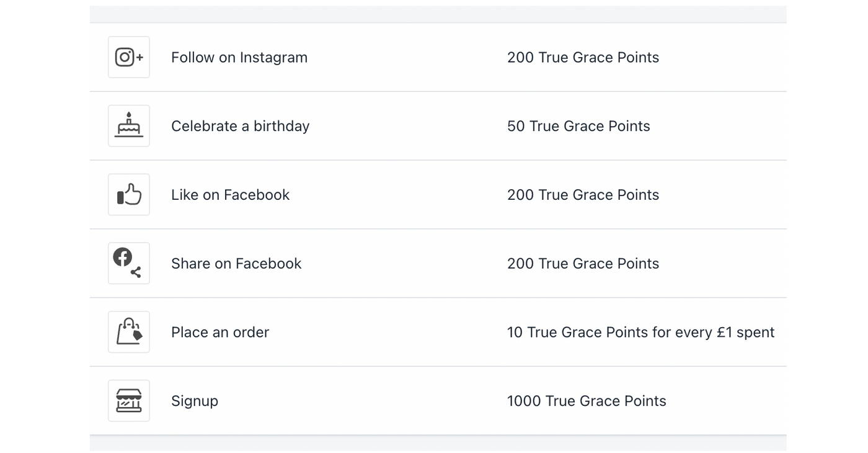Click the Share on Facebook row's 200 points
This screenshot has width=868, height=453.
pyautogui.click(x=583, y=264)
